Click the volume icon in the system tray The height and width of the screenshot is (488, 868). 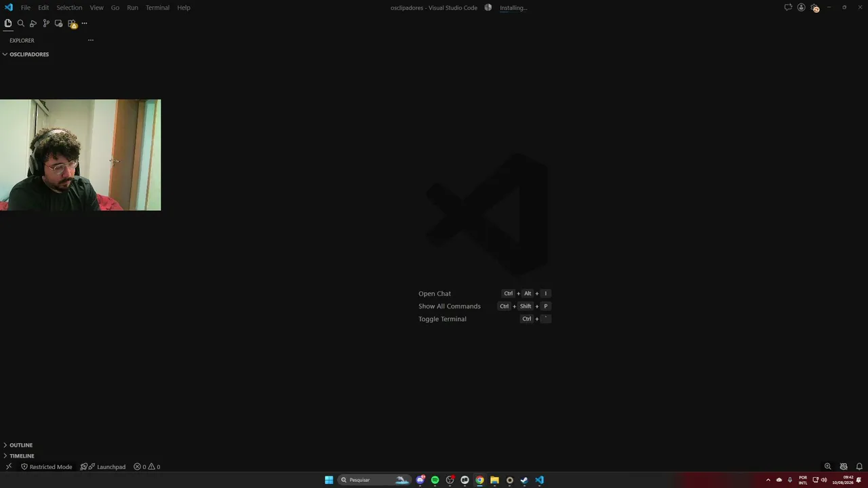coord(824,480)
